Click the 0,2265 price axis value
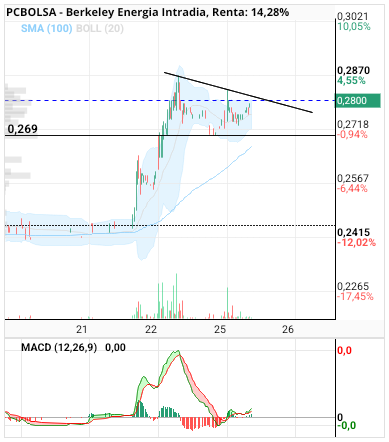 (x=353, y=286)
